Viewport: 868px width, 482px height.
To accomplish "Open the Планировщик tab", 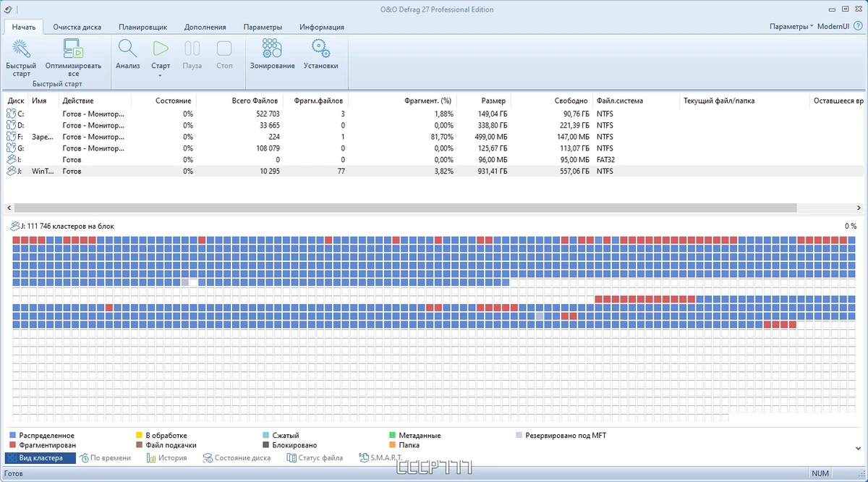I will (x=143, y=27).
